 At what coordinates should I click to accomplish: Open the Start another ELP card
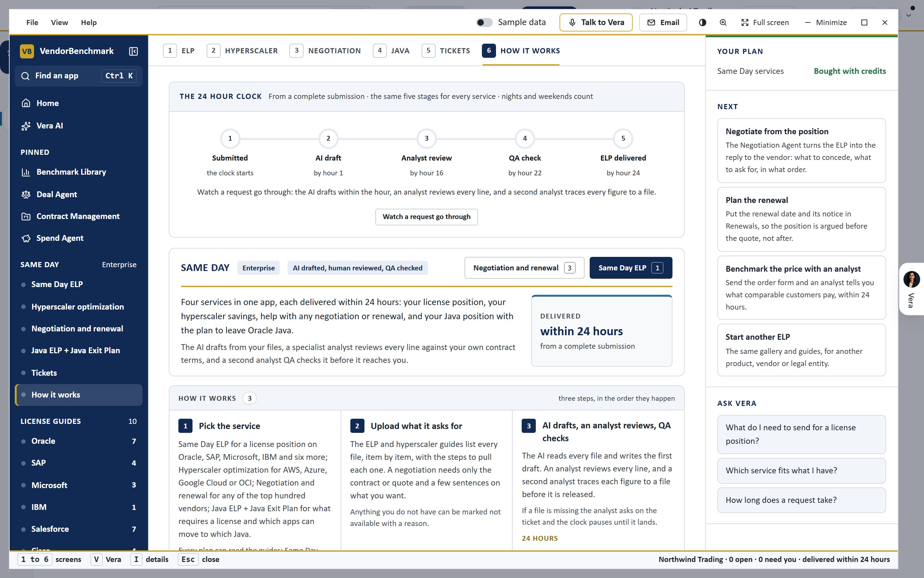click(x=801, y=350)
